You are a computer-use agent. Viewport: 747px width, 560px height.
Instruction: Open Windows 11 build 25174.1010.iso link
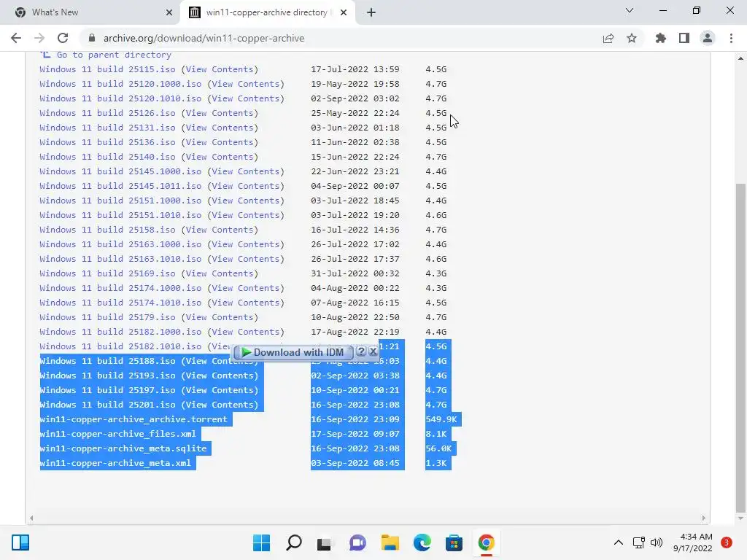(x=120, y=303)
